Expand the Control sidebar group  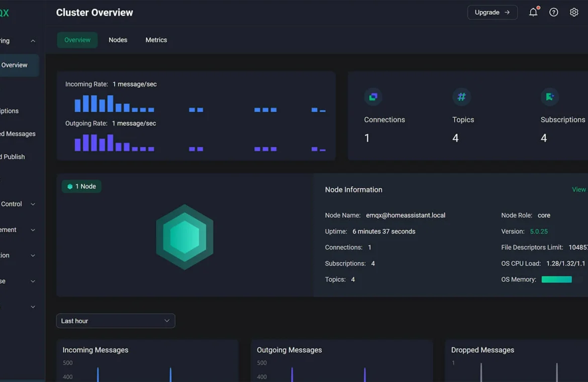click(33, 204)
